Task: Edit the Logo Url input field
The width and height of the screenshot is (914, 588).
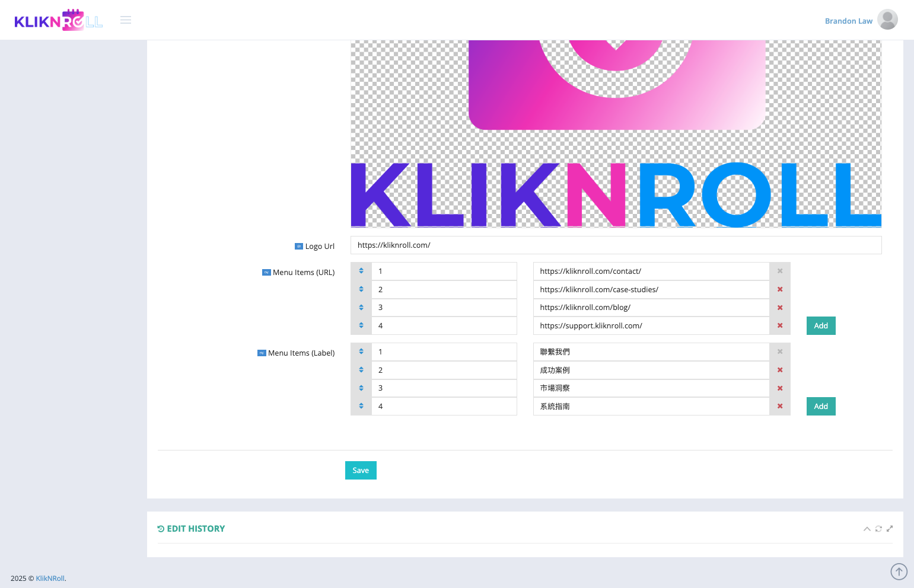Action: tap(616, 245)
